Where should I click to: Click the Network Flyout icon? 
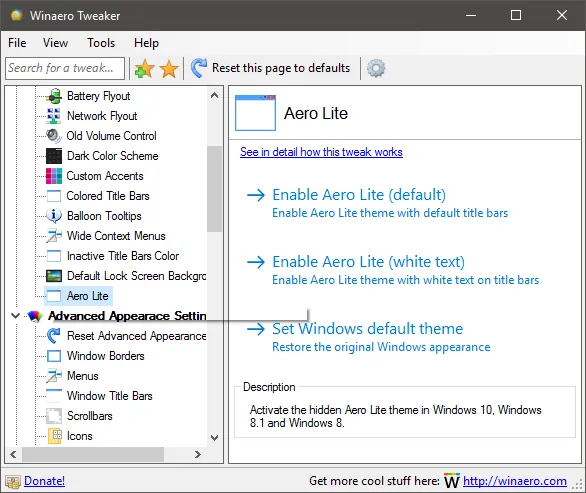pyautogui.click(x=54, y=116)
